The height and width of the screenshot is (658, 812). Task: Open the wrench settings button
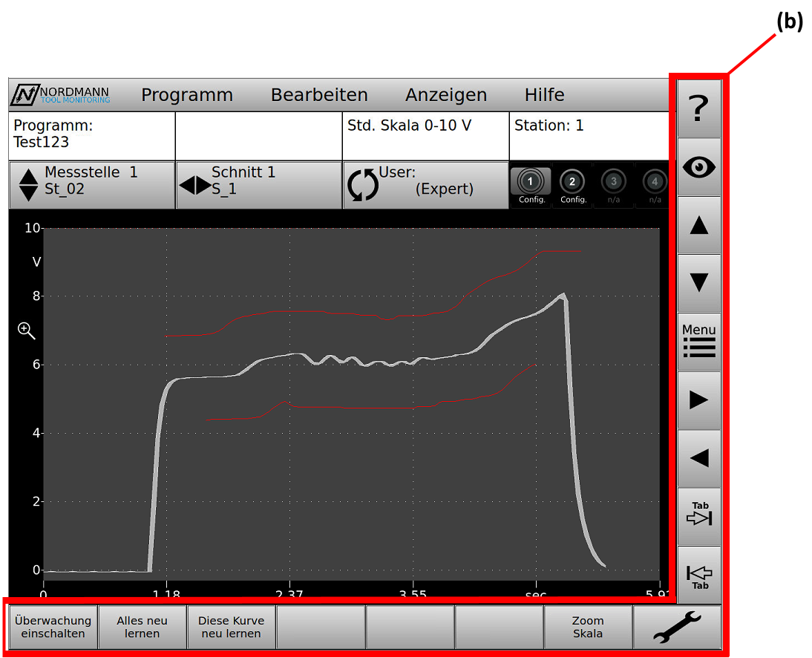pyautogui.click(x=676, y=628)
